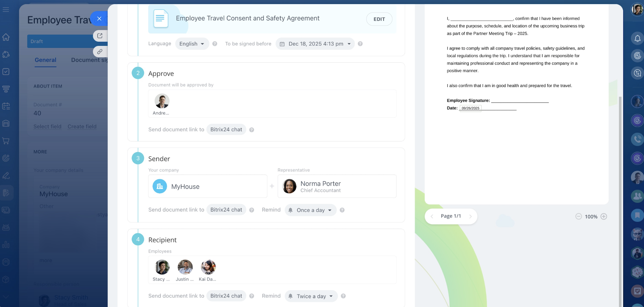The height and width of the screenshot is (307, 644).
Task: Click zoom in plus icon in preview
Action: click(x=604, y=216)
